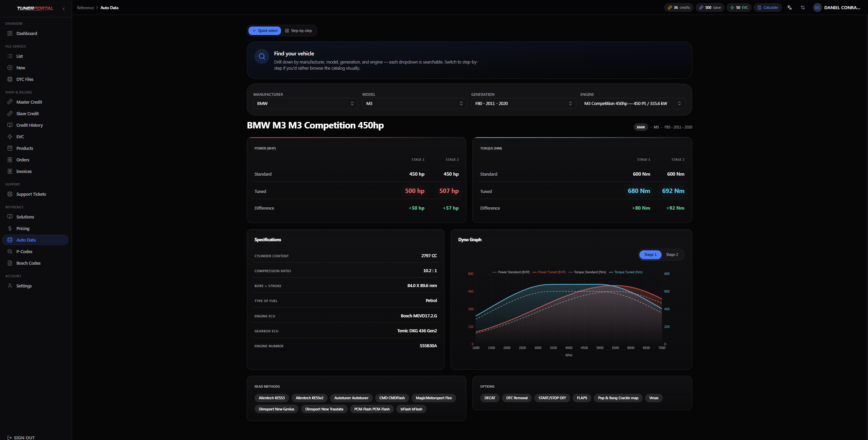Click the 36 credits balance badge

click(x=679, y=7)
